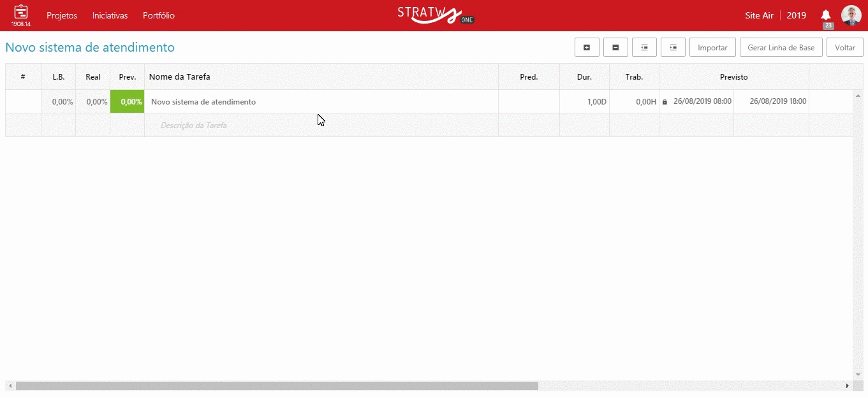Toggle the lock icon on planned start date
Screen dimensions: 868x397
[665, 102]
